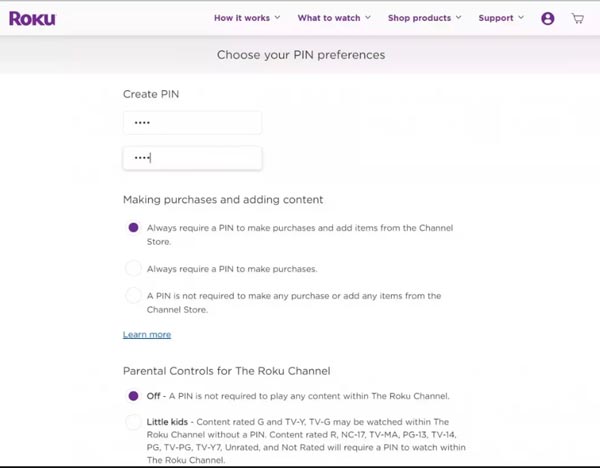Click Parental Controls for The Roku Channel heading
The width and height of the screenshot is (600, 468).
click(227, 371)
